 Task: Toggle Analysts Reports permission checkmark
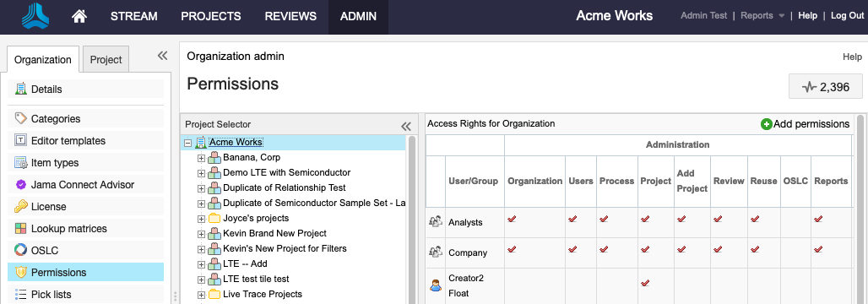coord(819,220)
